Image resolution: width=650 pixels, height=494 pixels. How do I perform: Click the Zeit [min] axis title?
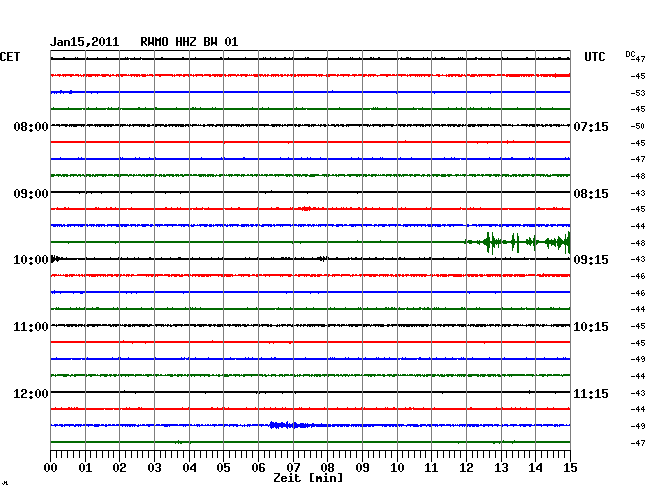click(308, 478)
